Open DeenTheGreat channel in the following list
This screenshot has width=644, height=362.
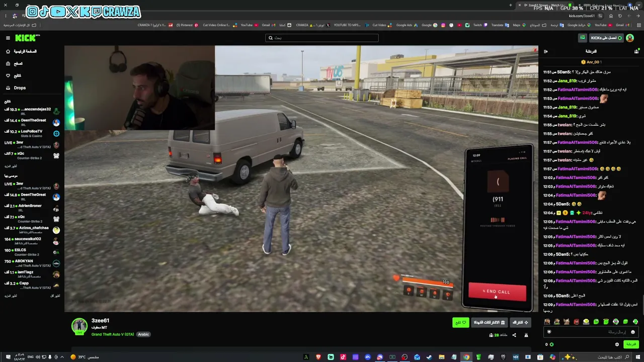pyautogui.click(x=31, y=122)
